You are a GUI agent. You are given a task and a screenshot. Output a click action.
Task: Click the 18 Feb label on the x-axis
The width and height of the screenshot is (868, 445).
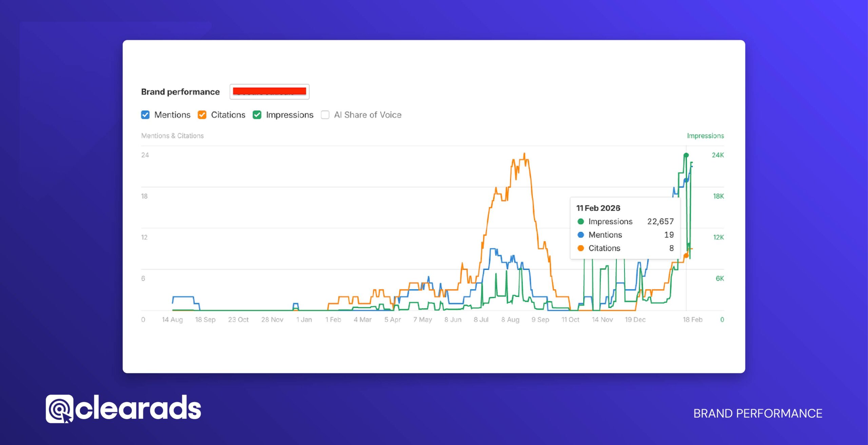click(693, 319)
